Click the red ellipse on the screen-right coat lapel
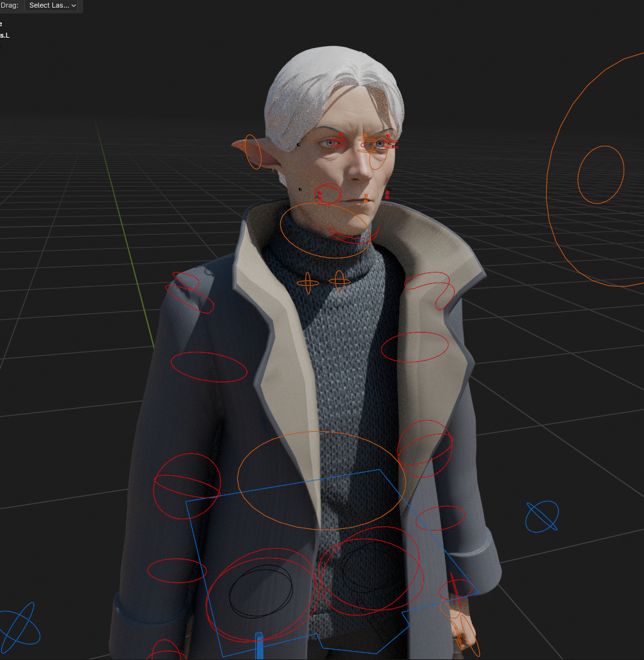 pos(414,347)
